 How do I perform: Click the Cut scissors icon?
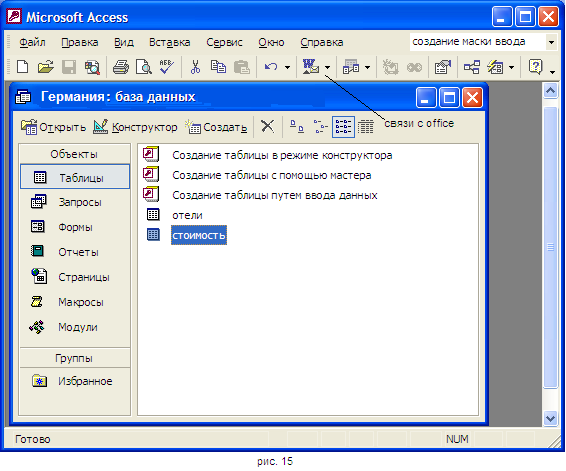tap(195, 67)
